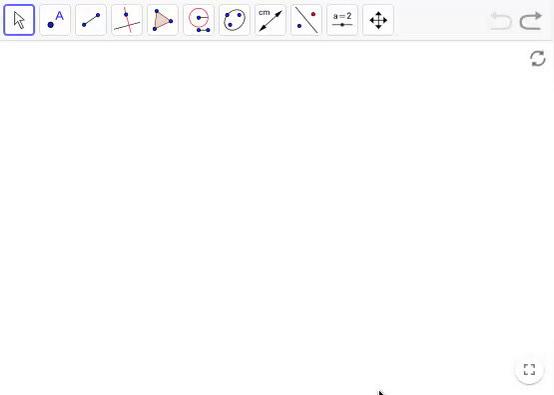554x395 pixels.
Task: Activate the Polygon tool
Action: (x=163, y=20)
